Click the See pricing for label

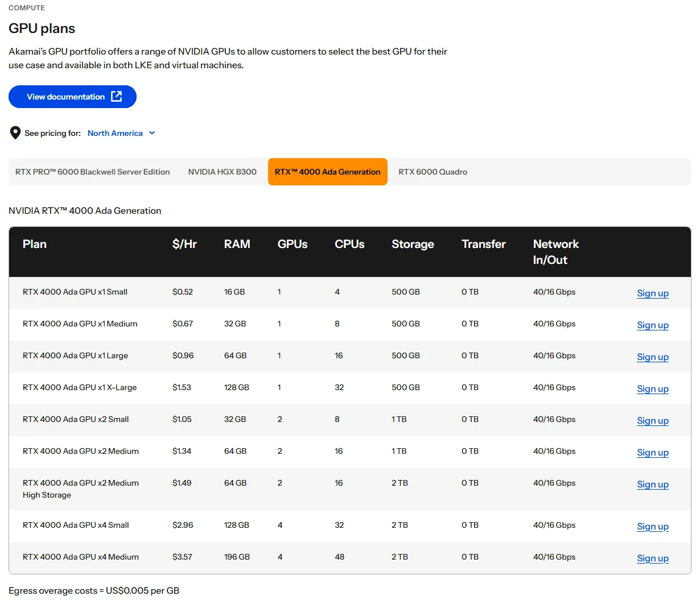tap(52, 133)
